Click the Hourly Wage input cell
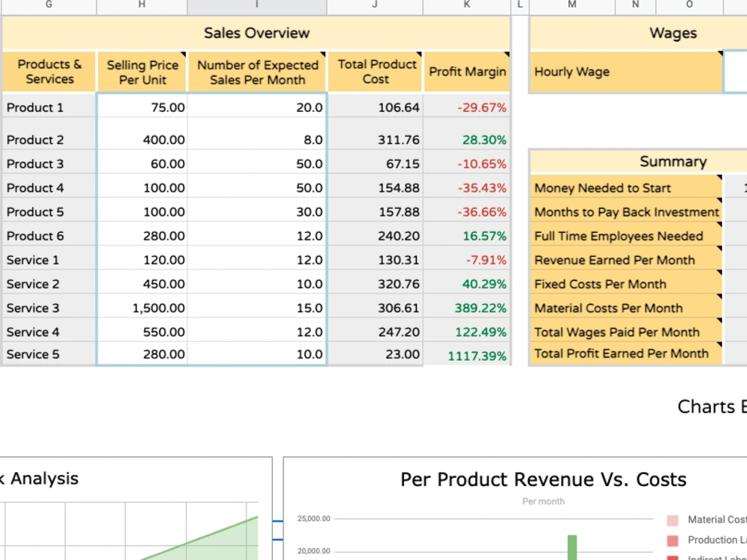 pos(735,72)
